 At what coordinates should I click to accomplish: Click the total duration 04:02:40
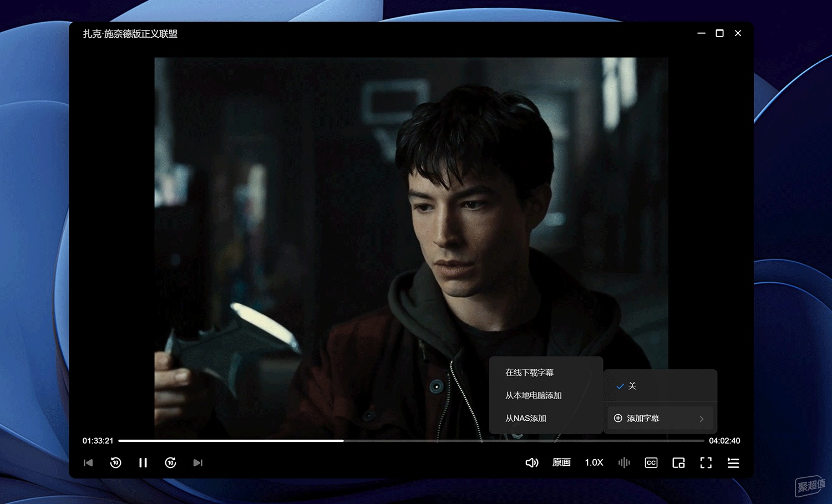tap(724, 441)
